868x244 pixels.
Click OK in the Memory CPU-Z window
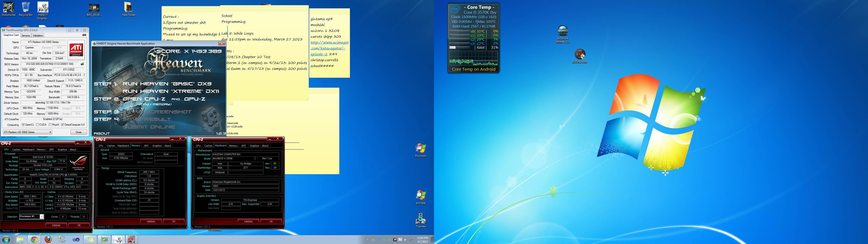point(174,221)
